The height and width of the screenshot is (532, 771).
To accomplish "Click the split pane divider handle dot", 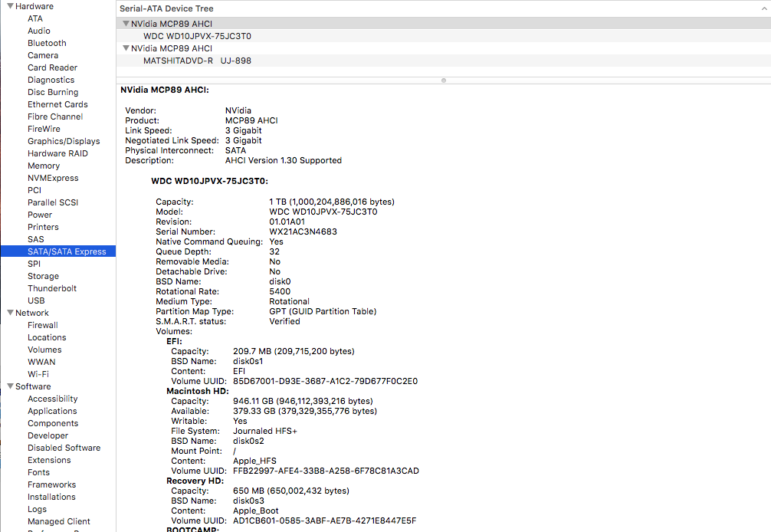I will pyautogui.click(x=444, y=80).
